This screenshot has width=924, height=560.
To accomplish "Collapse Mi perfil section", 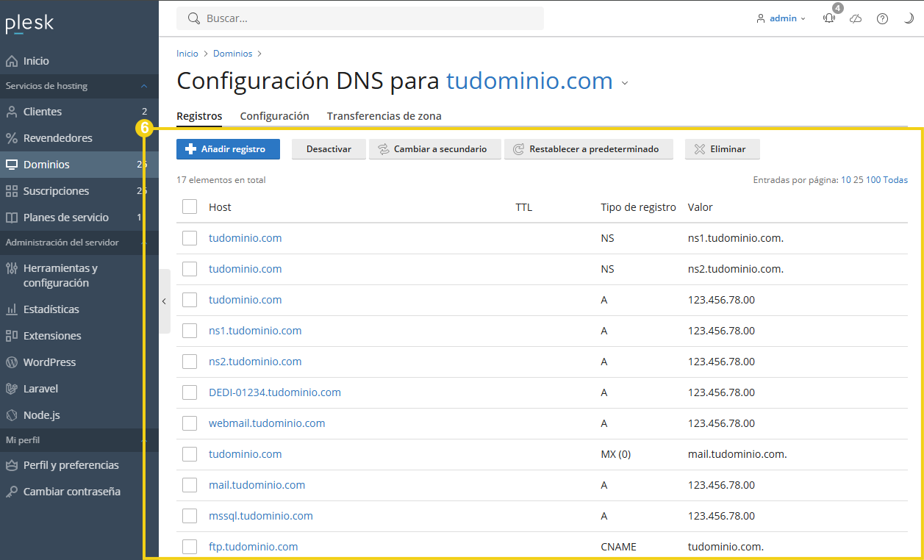I will [144, 440].
